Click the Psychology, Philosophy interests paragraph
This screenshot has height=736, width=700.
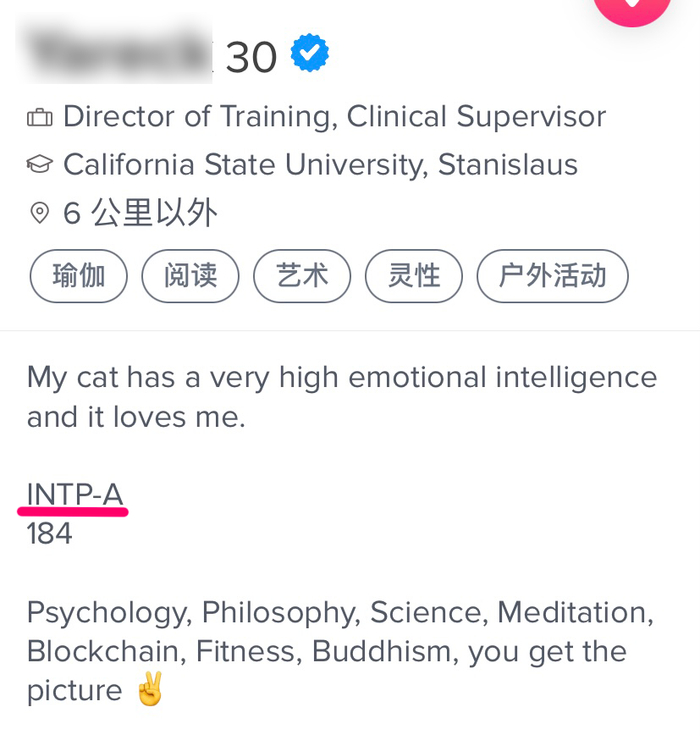click(x=340, y=651)
